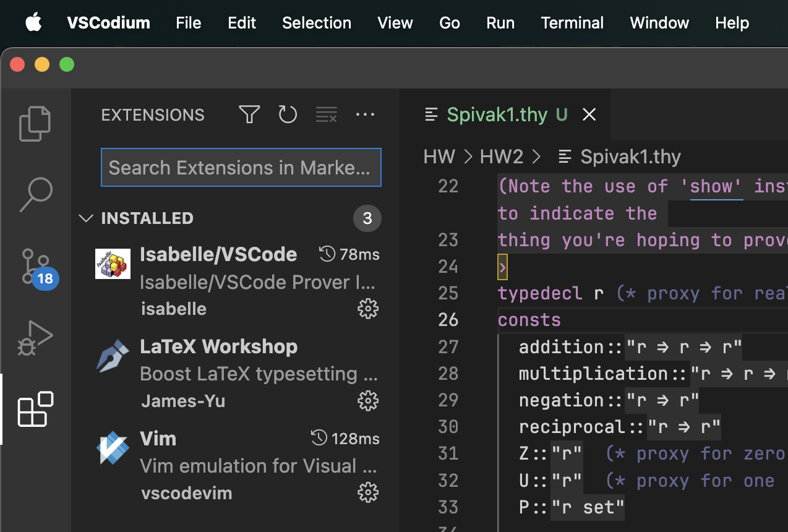Open the Search view in activity bar

coord(35,195)
